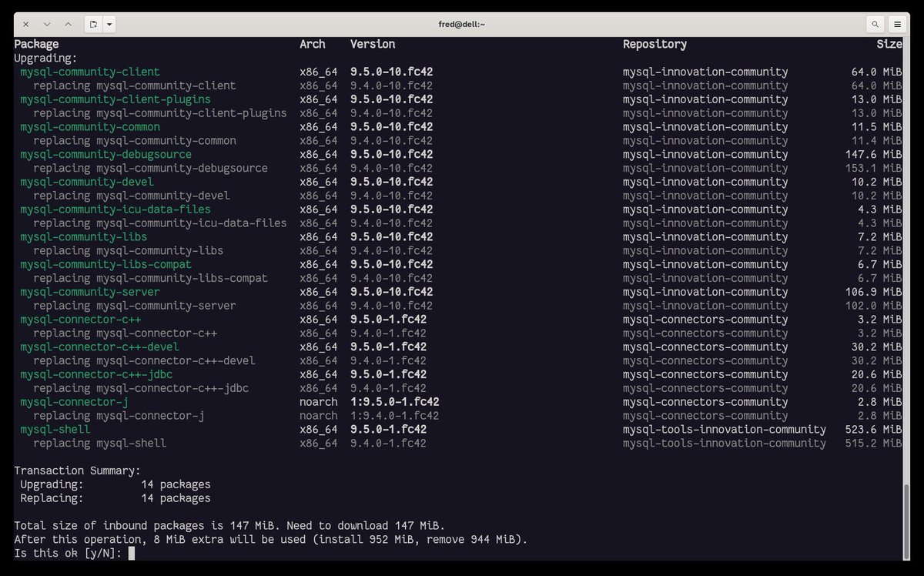This screenshot has width=924, height=576.
Task: Click the repository in the green mysql-shell row
Action: (725, 430)
